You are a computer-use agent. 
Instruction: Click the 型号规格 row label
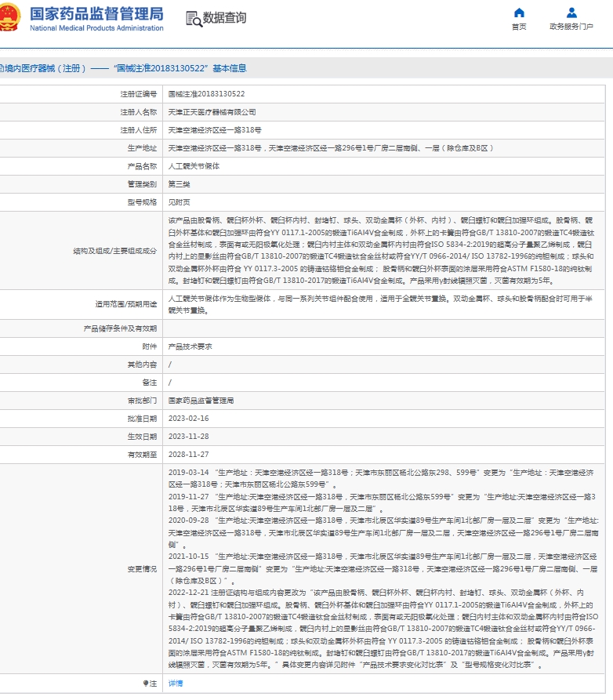(x=142, y=202)
